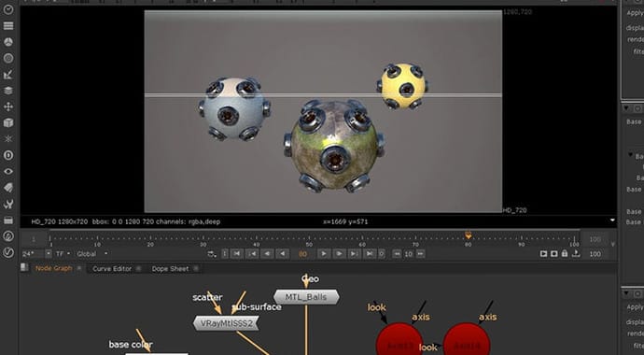
Task: Click the timeline end frame field above the playback row
Action: (x=595, y=239)
